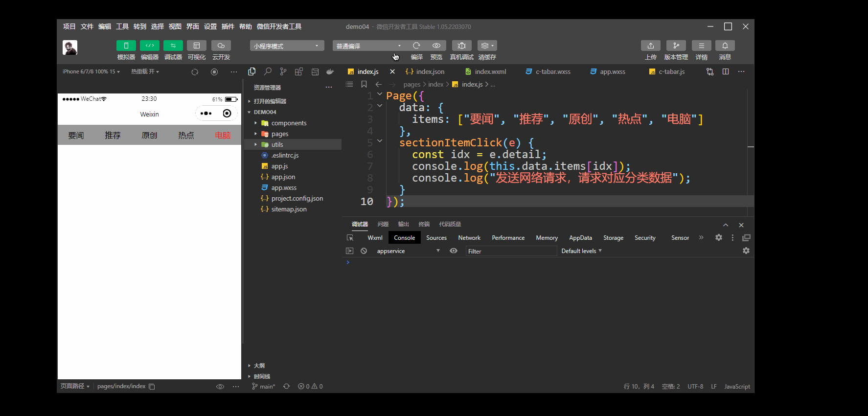Viewport: 868px width, 416px height.
Task: Open the 小程序模式 mode dropdown
Action: [287, 46]
